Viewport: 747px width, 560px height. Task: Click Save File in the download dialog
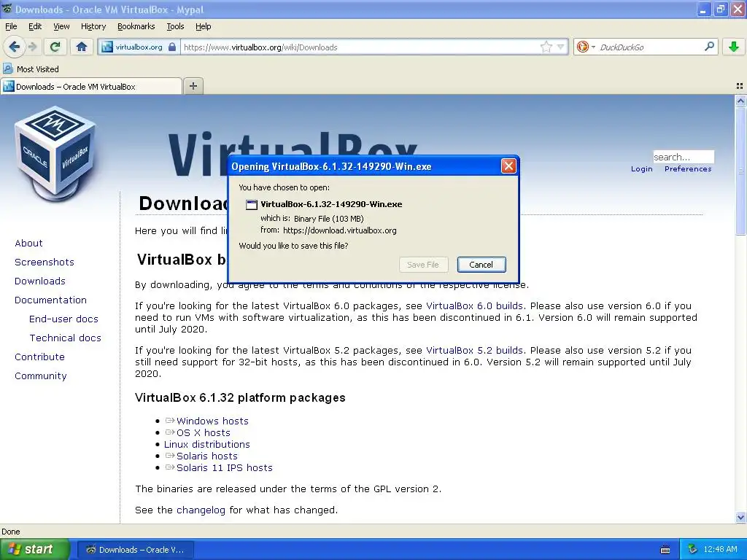(x=423, y=265)
